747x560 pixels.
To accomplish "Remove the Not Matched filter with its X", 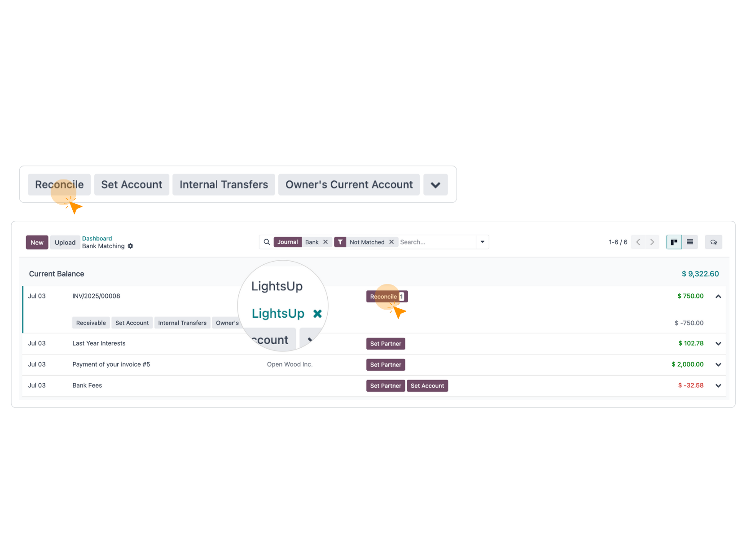I will coord(391,242).
